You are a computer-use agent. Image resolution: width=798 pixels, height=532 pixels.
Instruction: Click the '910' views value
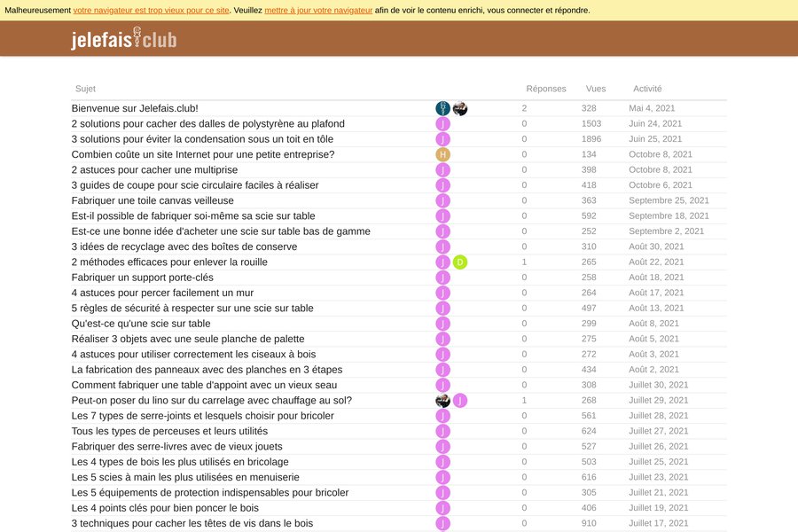pos(589,523)
